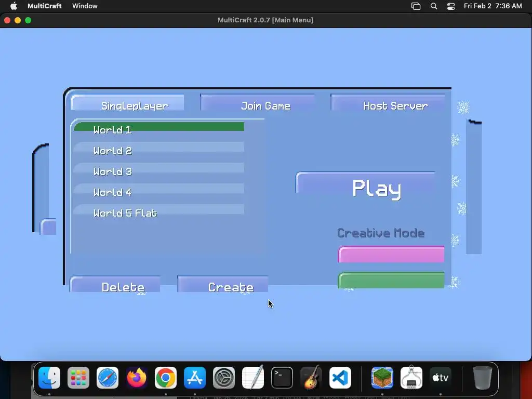The height and width of the screenshot is (399, 532).
Task: Click the date and time in the menu bar
Action: pos(493,6)
